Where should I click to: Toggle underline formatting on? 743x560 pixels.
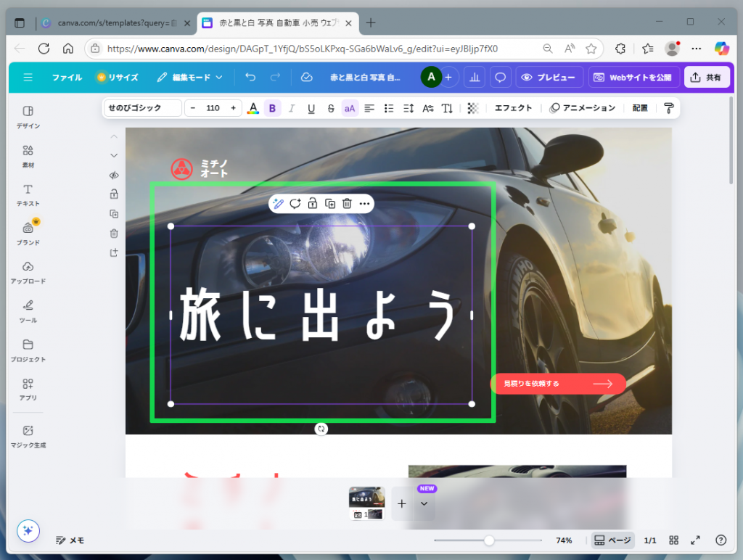tap(311, 107)
